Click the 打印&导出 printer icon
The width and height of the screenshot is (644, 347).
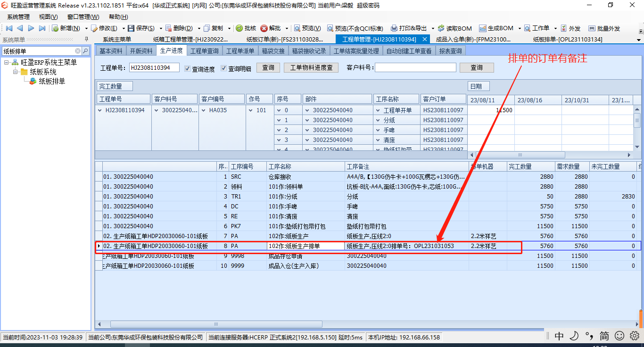pyautogui.click(x=394, y=28)
